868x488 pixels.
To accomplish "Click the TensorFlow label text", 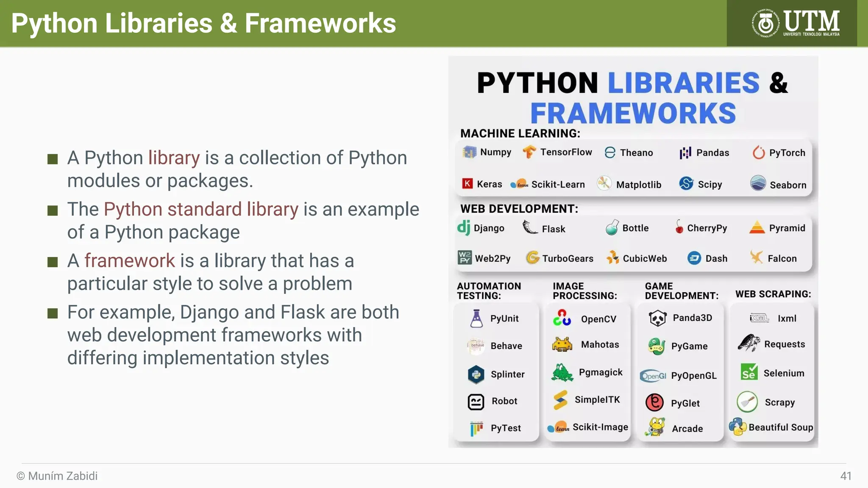I will [x=566, y=152].
